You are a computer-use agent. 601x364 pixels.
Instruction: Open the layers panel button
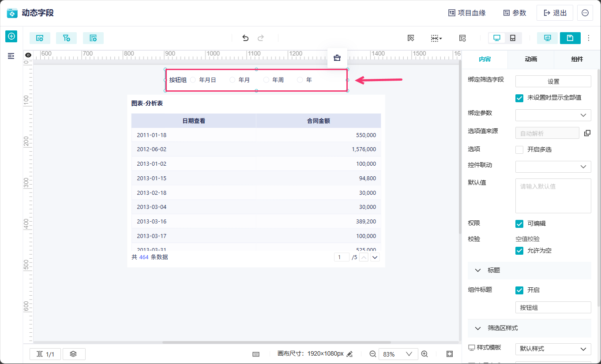(x=74, y=354)
